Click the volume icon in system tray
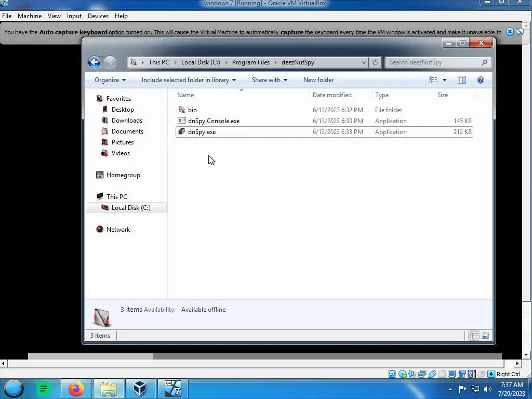The height and width of the screenshot is (399, 532). pyautogui.click(x=488, y=389)
